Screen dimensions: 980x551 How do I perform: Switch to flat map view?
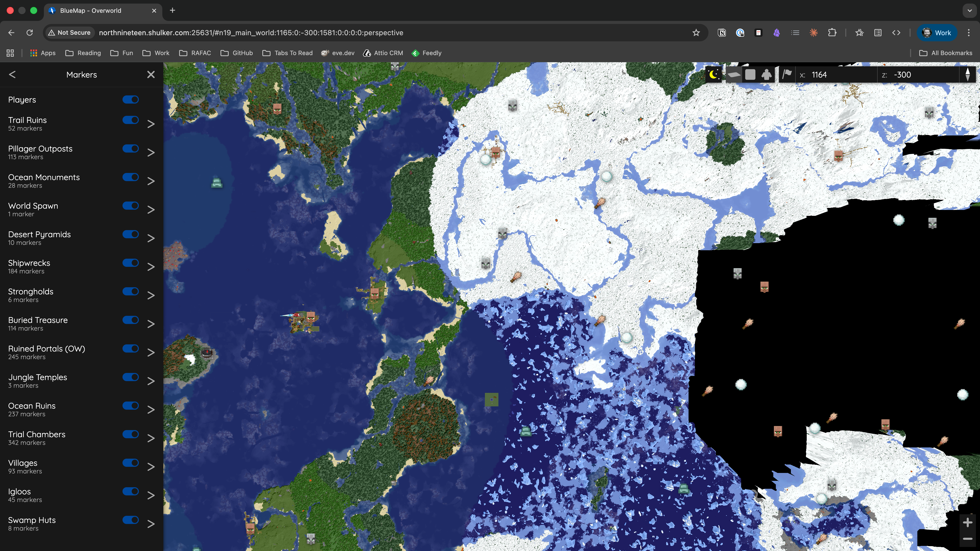734,74
